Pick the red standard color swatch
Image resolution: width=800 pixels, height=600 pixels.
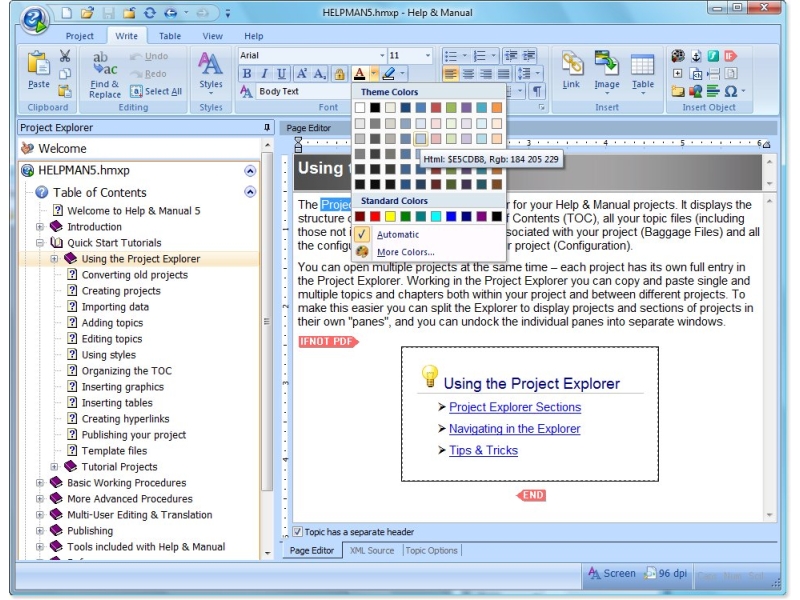point(375,216)
